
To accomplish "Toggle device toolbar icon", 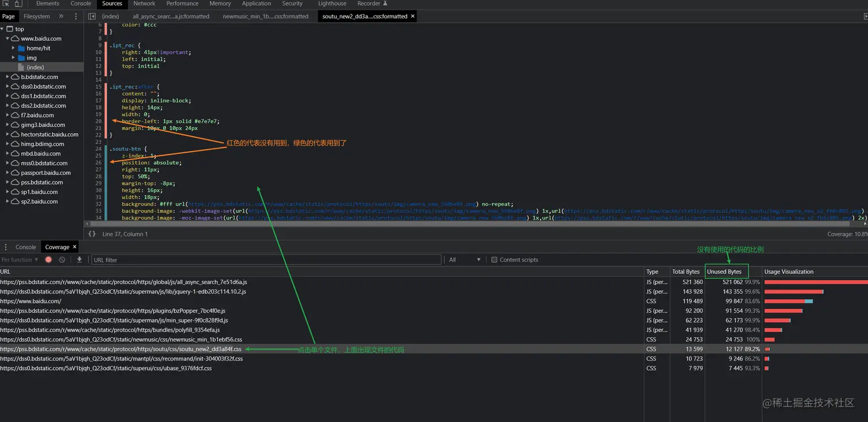I will coord(18,3).
